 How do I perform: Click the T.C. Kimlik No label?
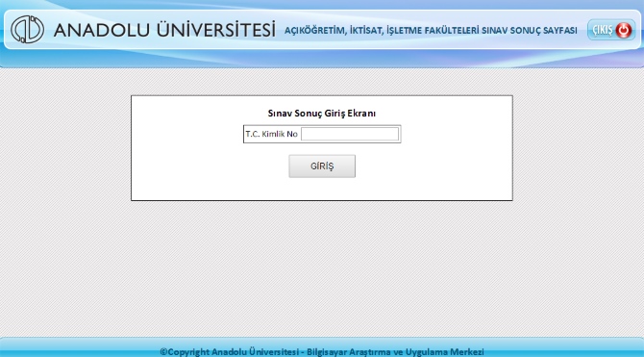(271, 134)
